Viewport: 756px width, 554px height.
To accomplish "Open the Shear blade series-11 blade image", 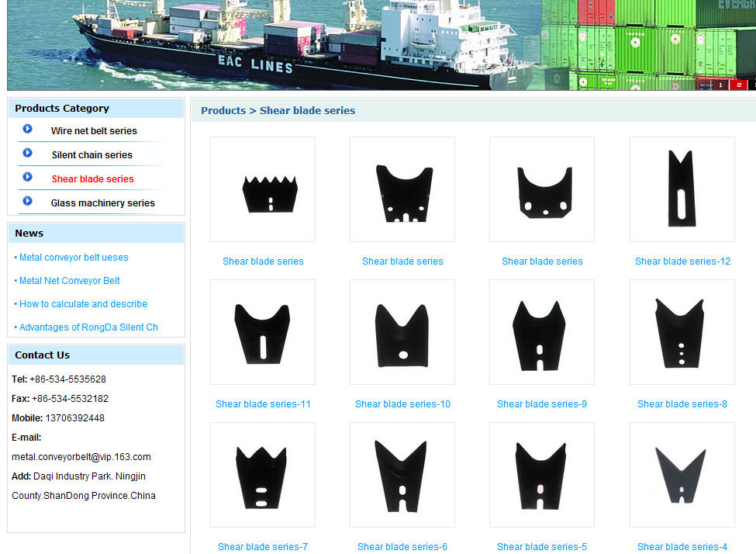I will 263,332.
